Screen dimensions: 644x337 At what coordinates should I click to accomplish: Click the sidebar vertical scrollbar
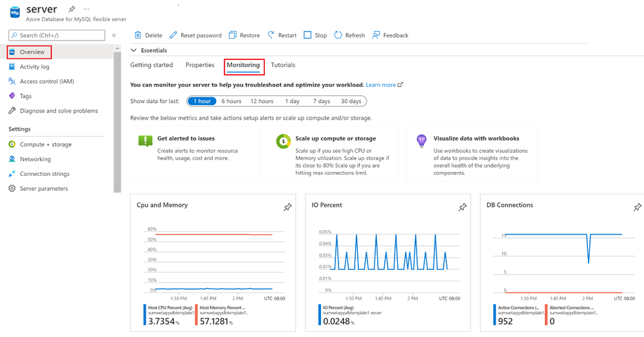tap(117, 122)
